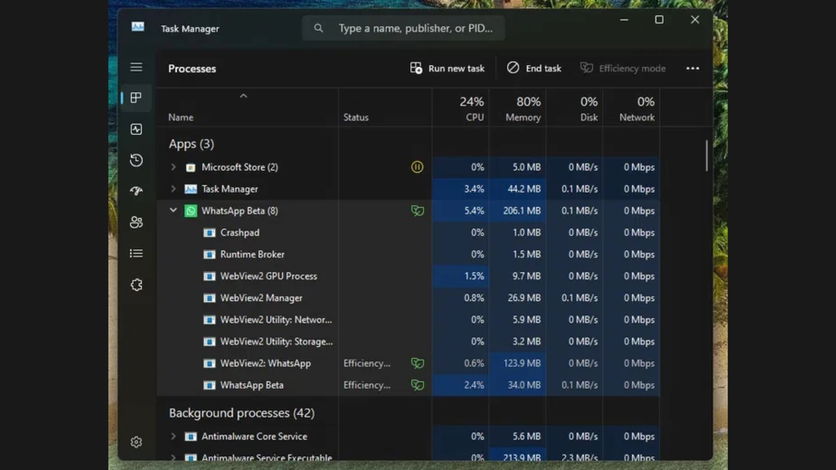Click the vertical scrollbar thumb

706,156
